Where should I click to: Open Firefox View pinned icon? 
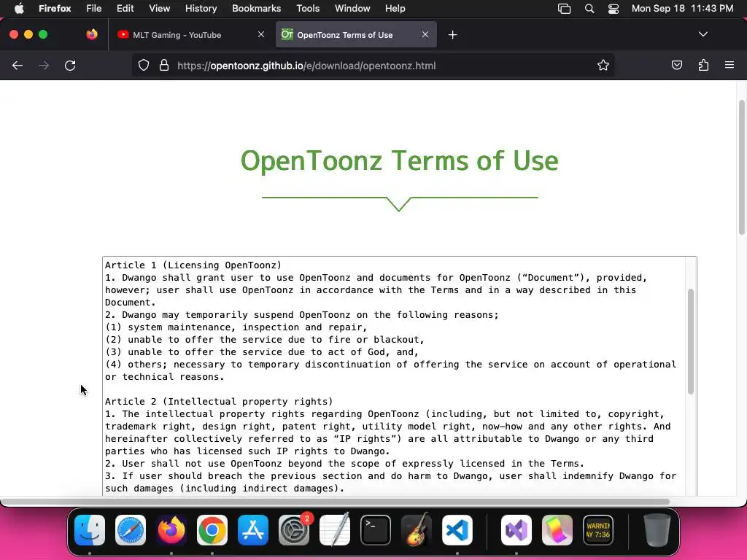click(92, 34)
